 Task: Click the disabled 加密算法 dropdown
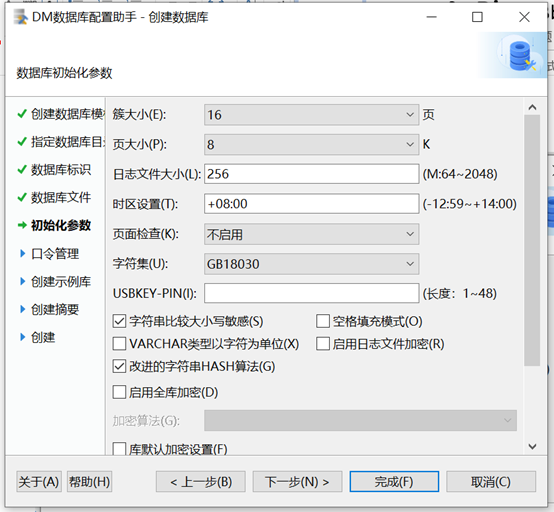360,420
